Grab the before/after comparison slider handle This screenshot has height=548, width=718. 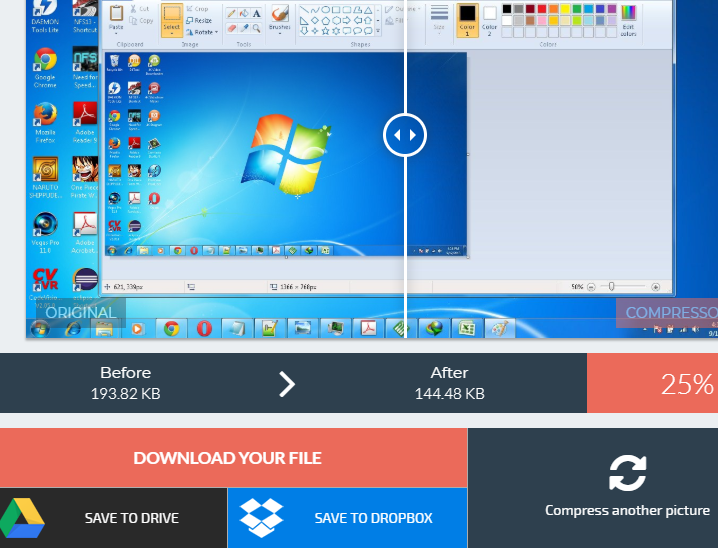click(x=405, y=135)
